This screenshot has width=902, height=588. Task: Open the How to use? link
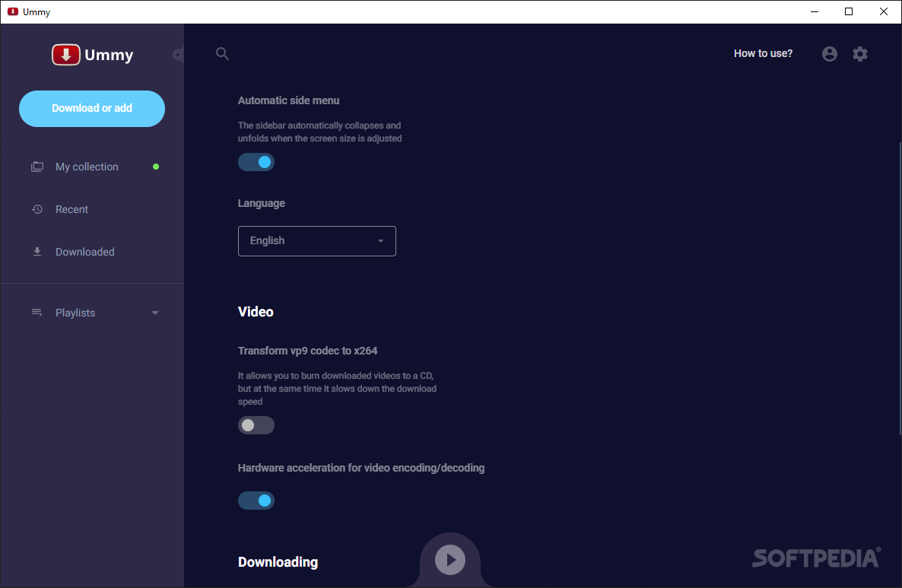click(x=763, y=53)
